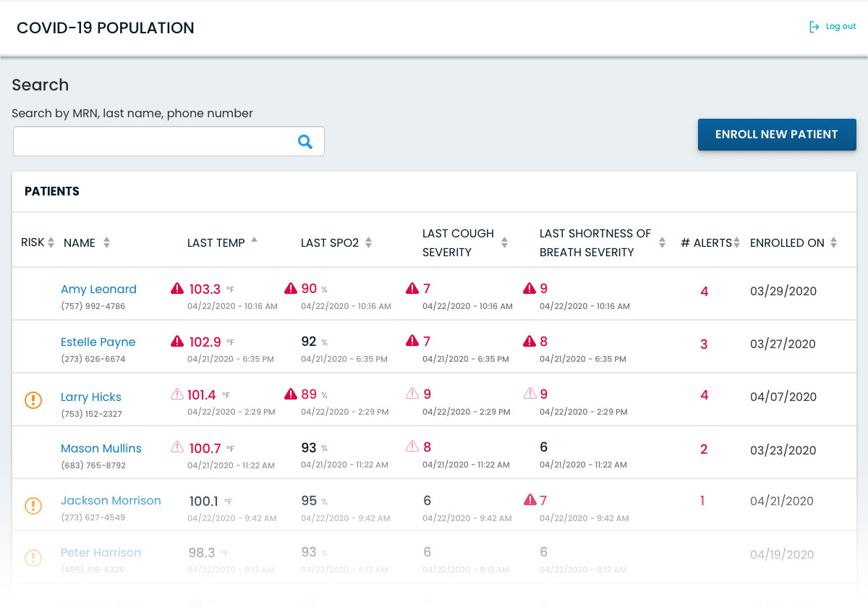This screenshot has width=868, height=608.
Task: Click Amy Leonard's shortness of breath alert icon
Action: pyautogui.click(x=529, y=289)
